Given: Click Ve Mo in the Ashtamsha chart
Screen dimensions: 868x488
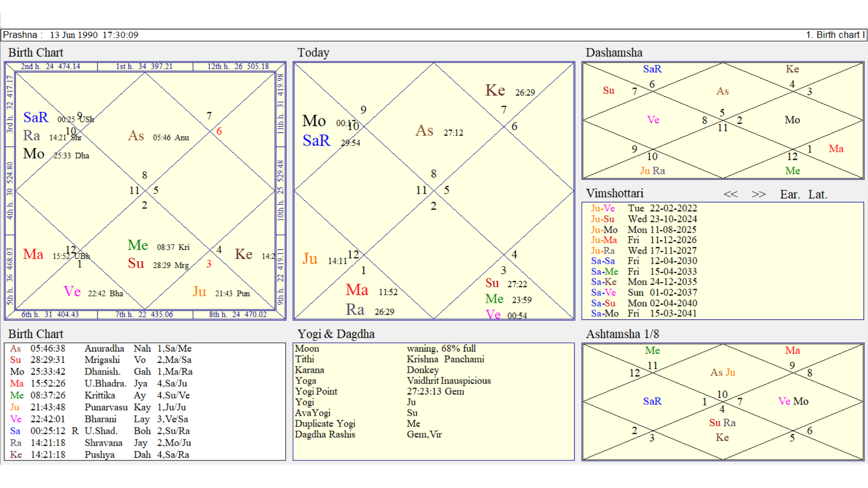Looking at the screenshot, I should pyautogui.click(x=793, y=401).
